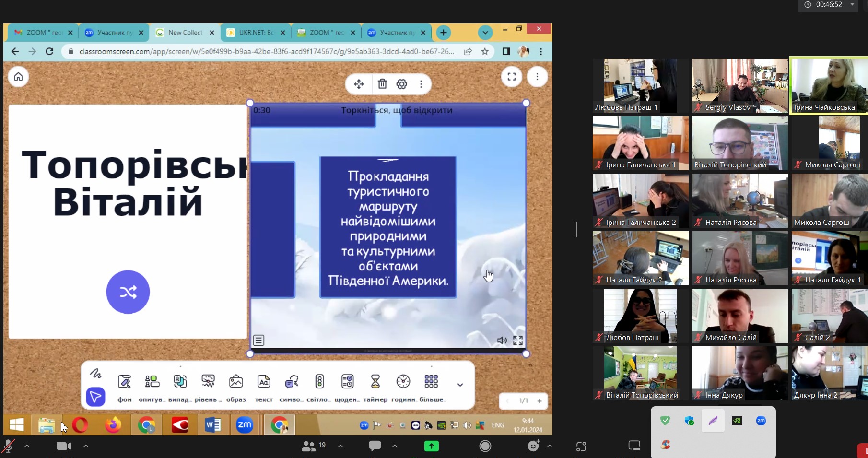Unmute microphone in Zoom toolbar
This screenshot has height=458, width=868.
[8, 446]
